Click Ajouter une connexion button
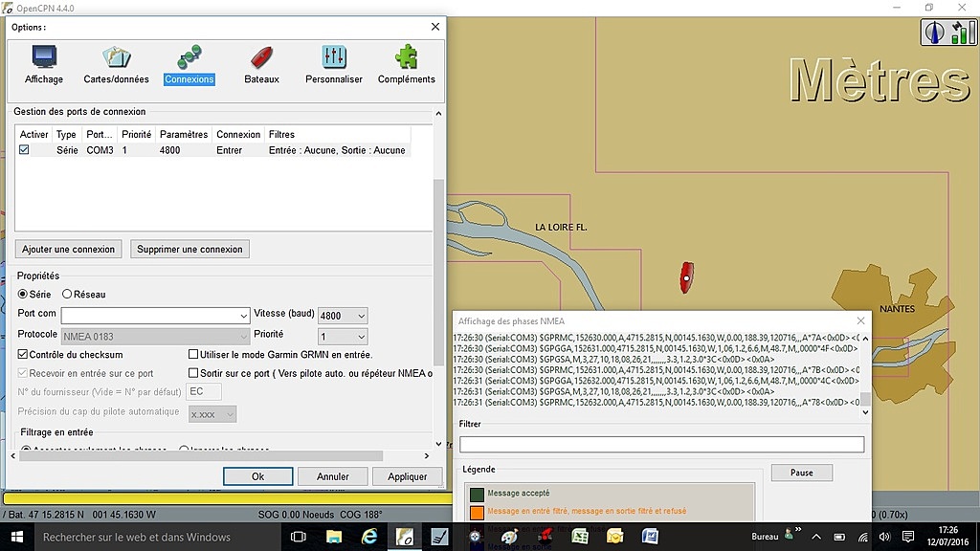The image size is (980, 551). pos(68,249)
